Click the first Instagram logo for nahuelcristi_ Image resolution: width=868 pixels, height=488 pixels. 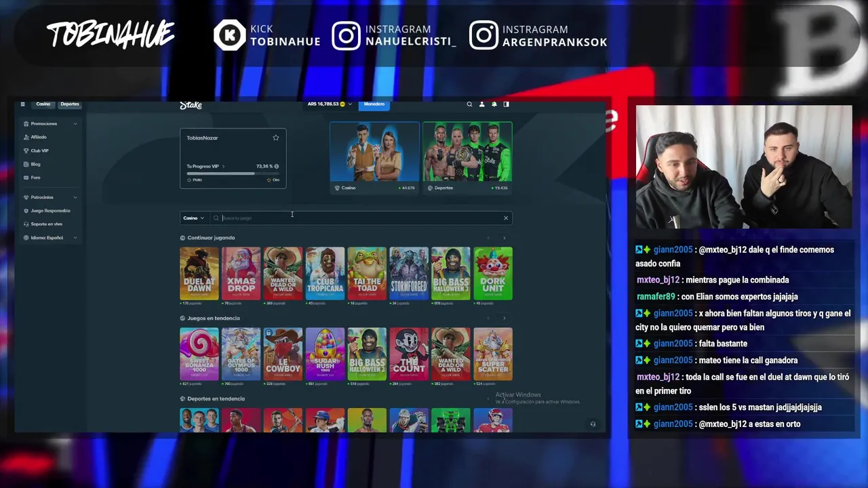click(x=346, y=35)
